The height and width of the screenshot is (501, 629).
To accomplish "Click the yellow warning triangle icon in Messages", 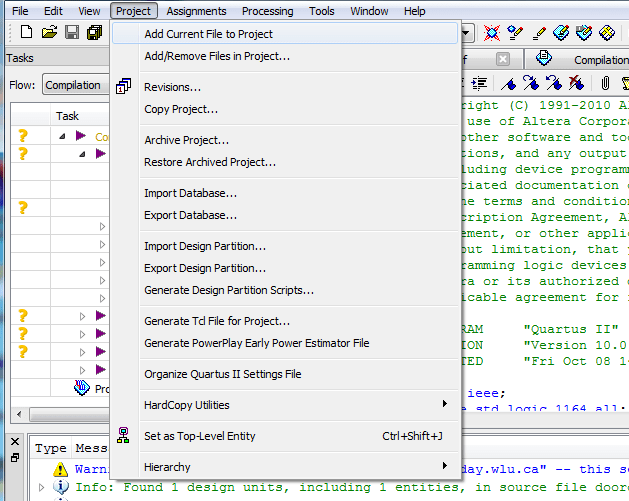I will coord(60,469).
